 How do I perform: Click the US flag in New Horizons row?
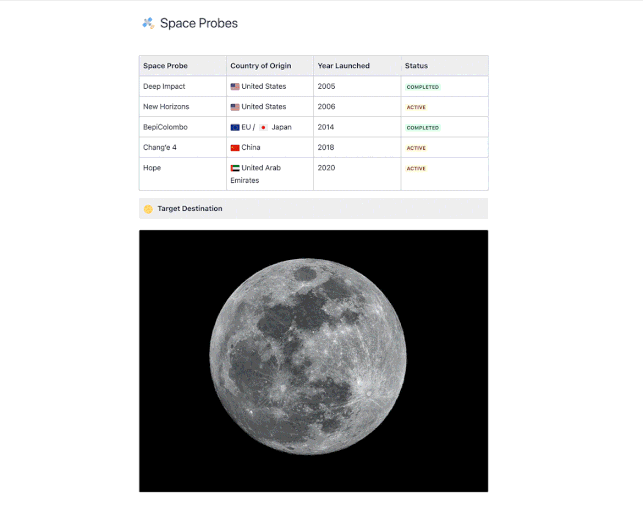click(235, 107)
